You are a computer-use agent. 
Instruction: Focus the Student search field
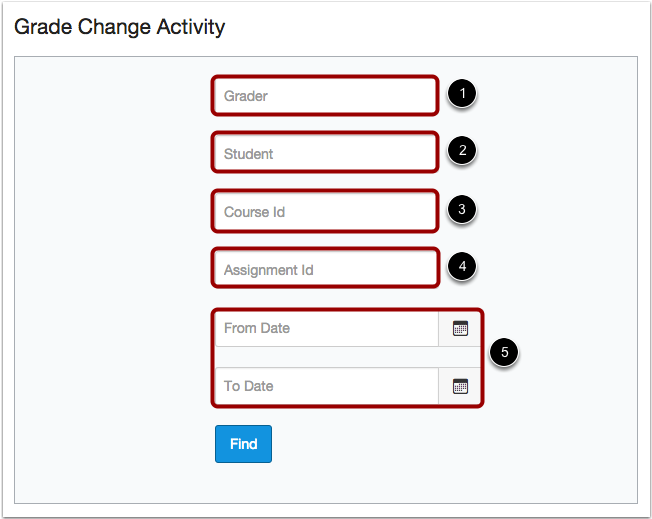pos(325,153)
